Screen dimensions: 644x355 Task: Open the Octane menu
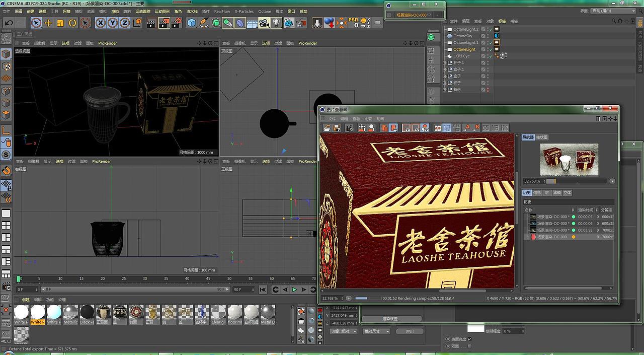click(x=265, y=11)
